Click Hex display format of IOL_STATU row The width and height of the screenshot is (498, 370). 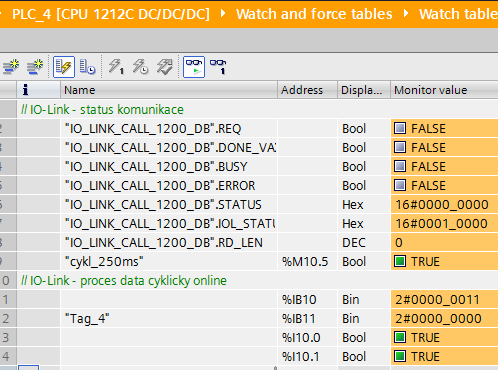click(x=364, y=223)
